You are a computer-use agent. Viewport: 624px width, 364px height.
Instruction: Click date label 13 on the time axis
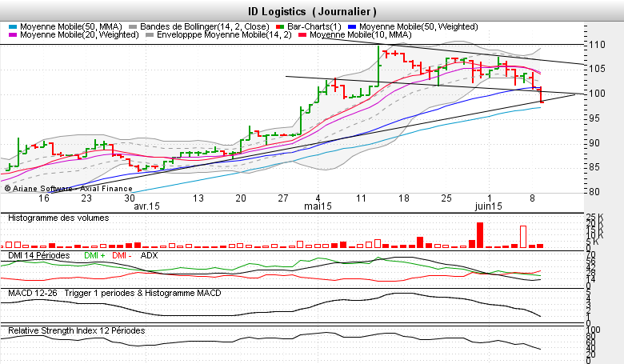tap(198, 198)
